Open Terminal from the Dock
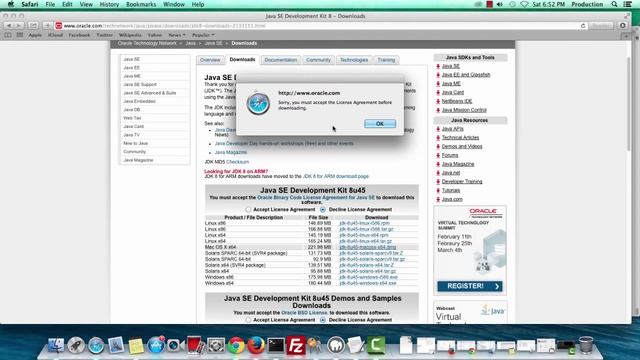 tap(276, 345)
